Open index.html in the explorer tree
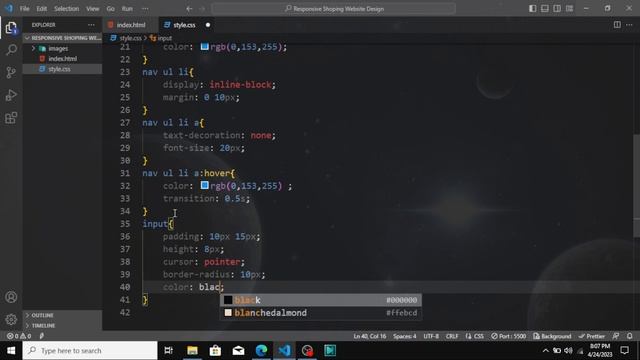 click(62, 59)
